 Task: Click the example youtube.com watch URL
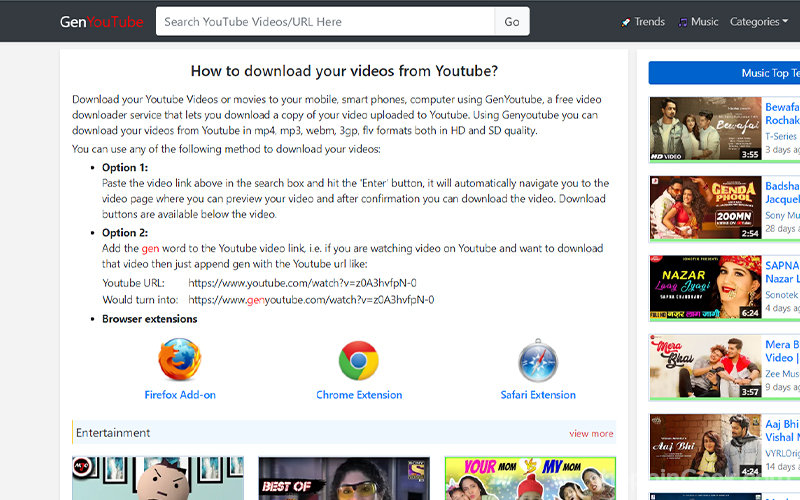302,283
